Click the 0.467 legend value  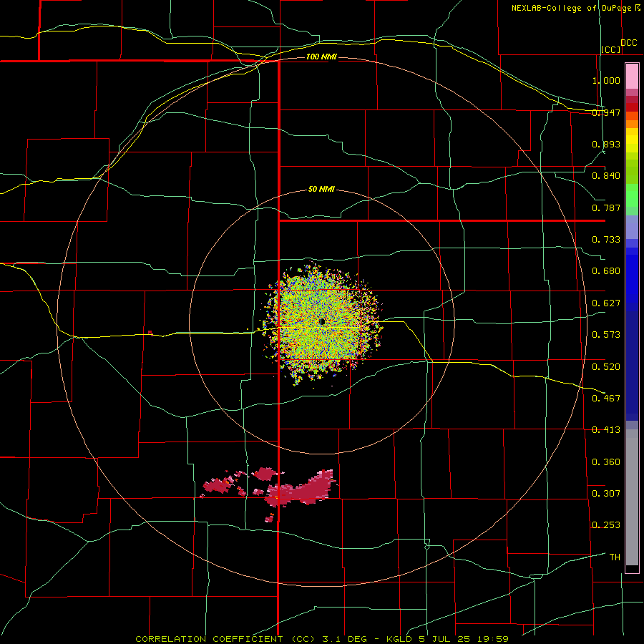pos(606,399)
